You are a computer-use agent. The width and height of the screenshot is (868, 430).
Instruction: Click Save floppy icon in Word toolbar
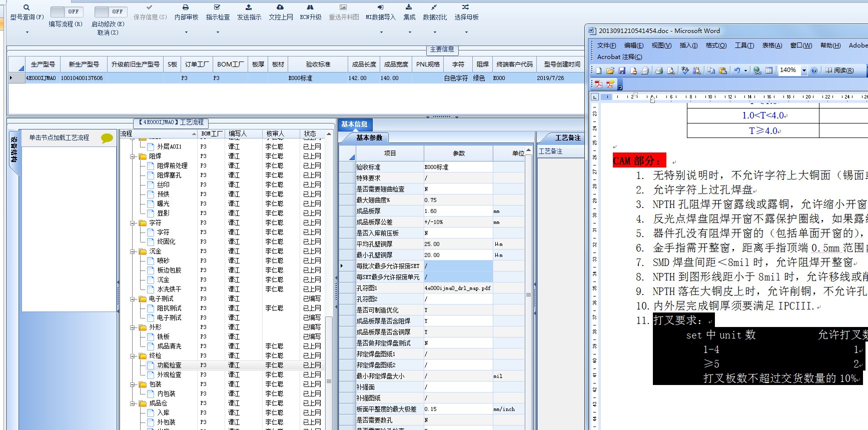click(622, 70)
